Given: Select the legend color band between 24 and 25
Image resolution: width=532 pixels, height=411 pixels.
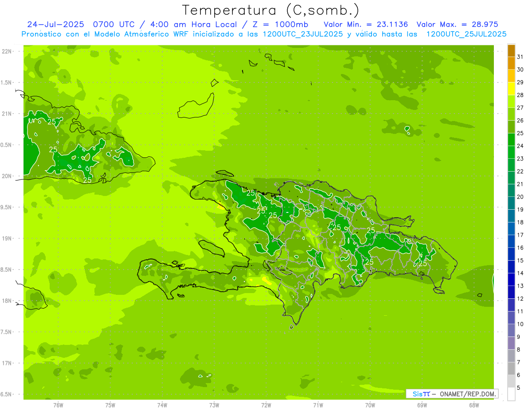Looking at the screenshot, I should [511, 140].
